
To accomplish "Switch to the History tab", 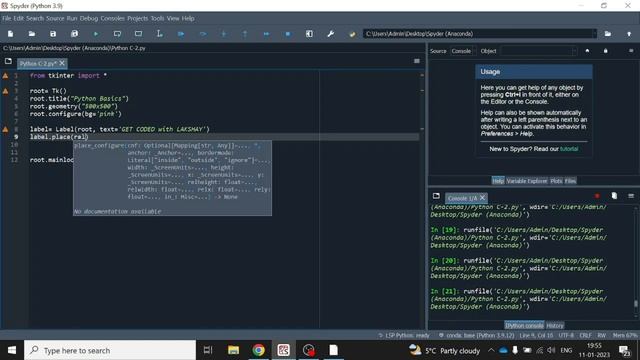I will pos(555,325).
